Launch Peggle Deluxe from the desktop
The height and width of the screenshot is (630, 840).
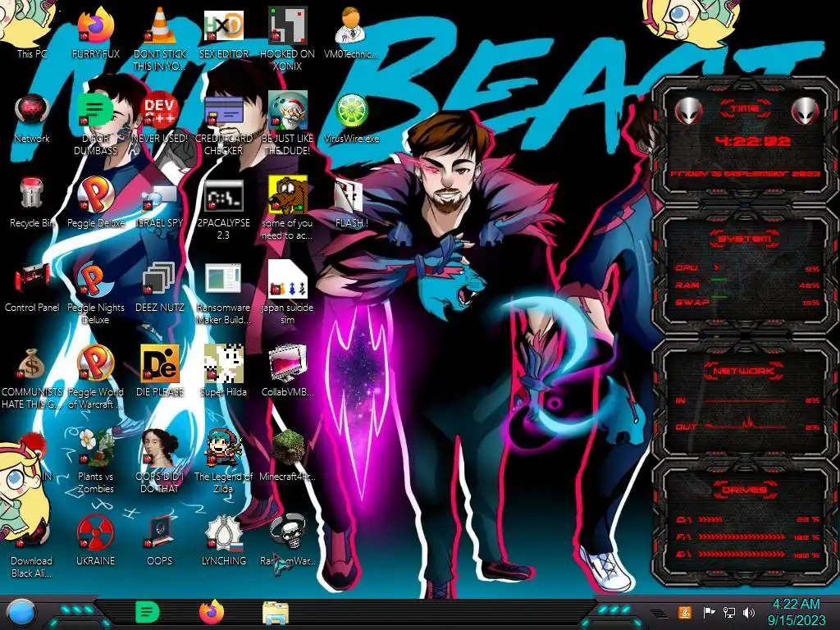pos(95,203)
